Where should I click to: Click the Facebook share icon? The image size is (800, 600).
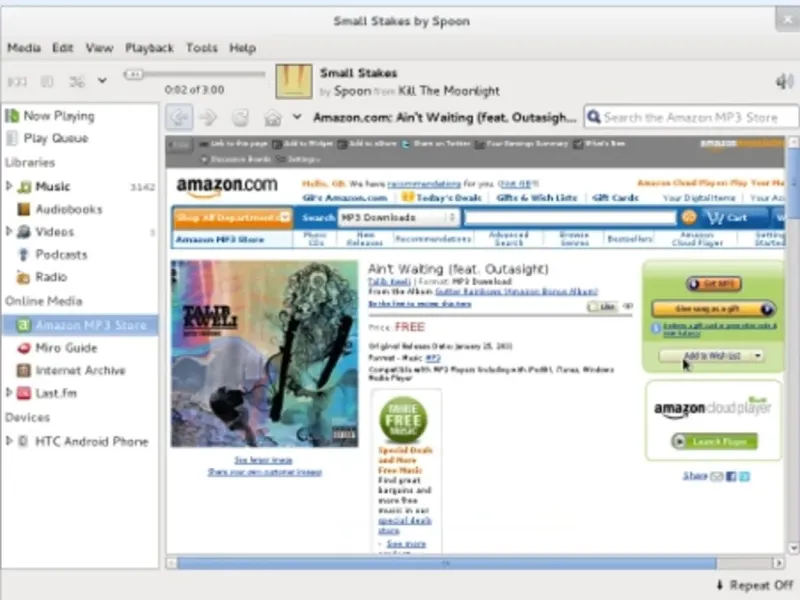tap(731, 476)
